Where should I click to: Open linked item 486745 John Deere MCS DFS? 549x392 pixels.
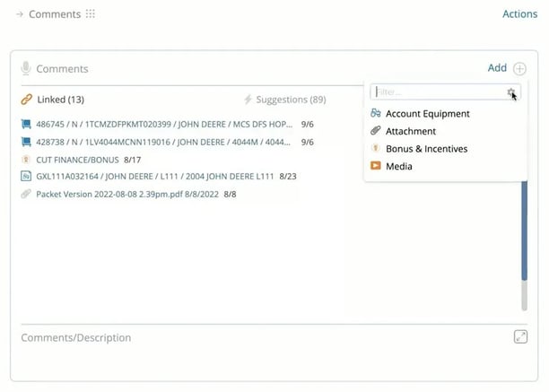pos(161,125)
